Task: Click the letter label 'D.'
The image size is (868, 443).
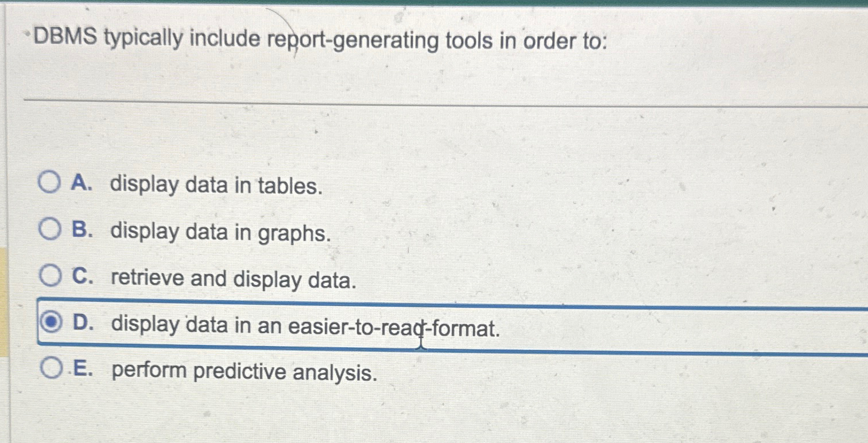Action: (x=82, y=325)
